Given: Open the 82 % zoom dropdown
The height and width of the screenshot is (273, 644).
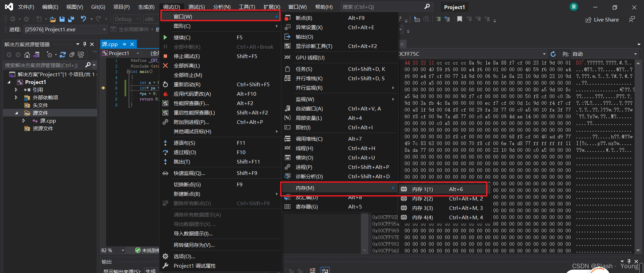Looking at the screenshot, I should coord(123,250).
